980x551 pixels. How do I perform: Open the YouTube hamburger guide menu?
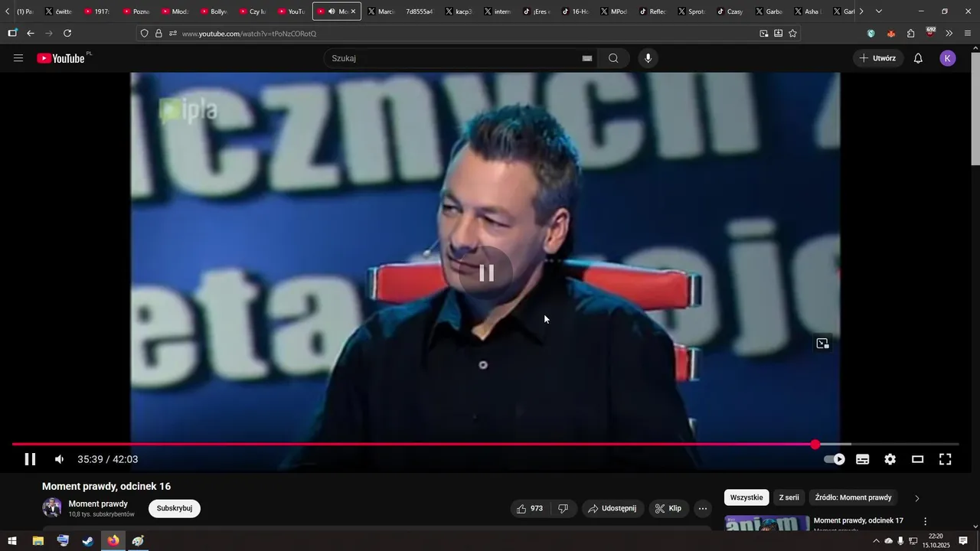18,58
